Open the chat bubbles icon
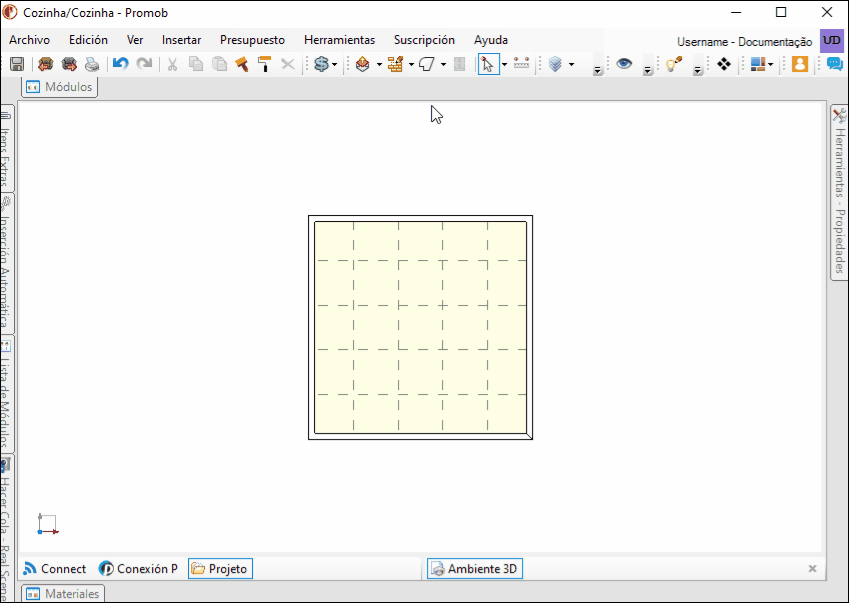This screenshot has width=849, height=603. point(834,64)
